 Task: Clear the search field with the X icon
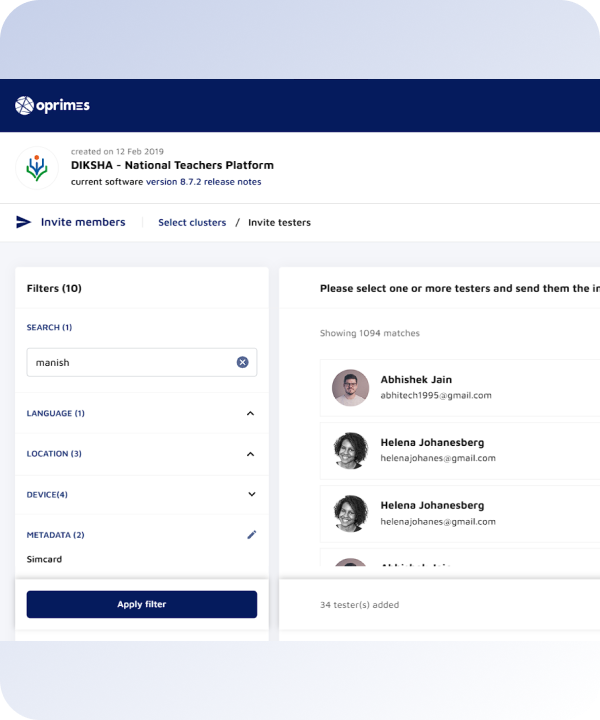(242, 362)
